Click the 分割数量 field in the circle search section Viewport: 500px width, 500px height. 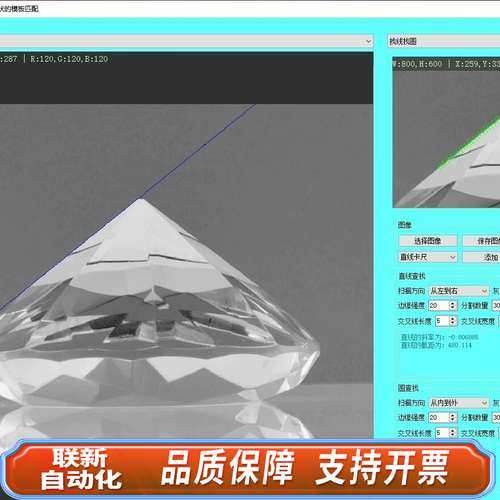496,417
